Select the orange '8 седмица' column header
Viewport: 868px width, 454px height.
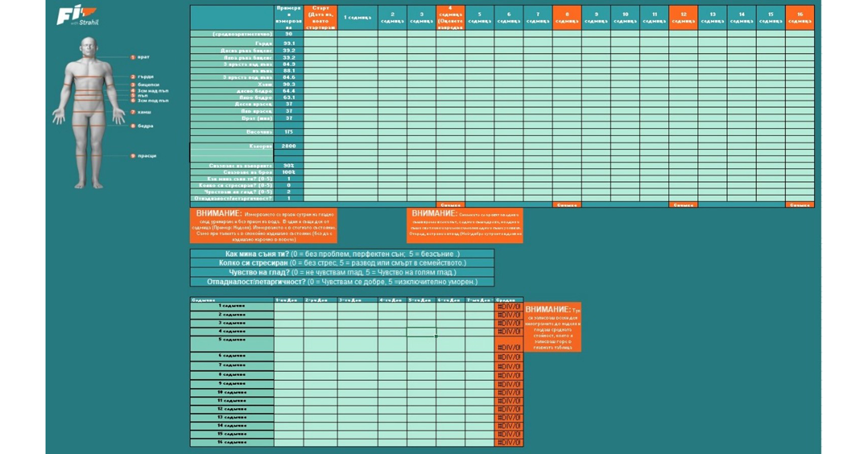point(567,18)
